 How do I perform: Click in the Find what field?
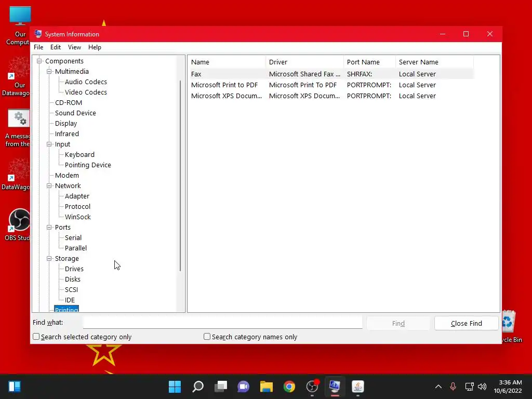pyautogui.click(x=222, y=323)
